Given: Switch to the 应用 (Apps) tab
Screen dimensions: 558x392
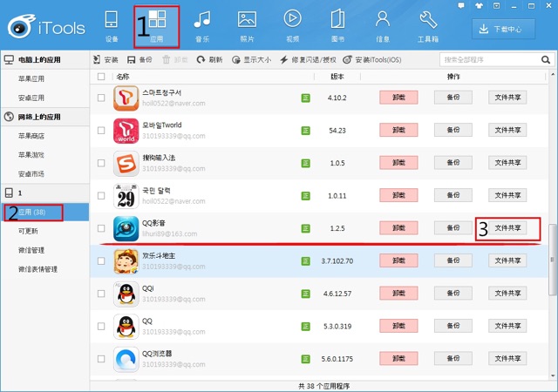Looking at the screenshot, I should click(x=157, y=27).
